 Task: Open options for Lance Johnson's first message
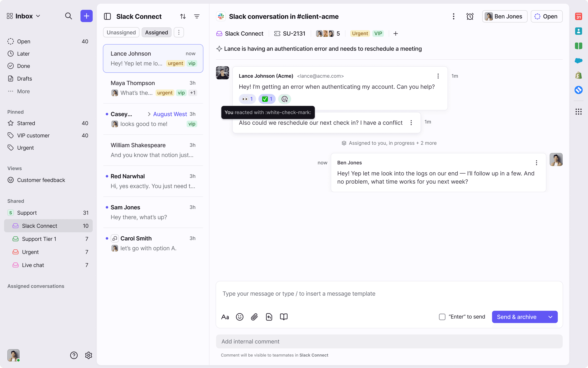click(438, 76)
